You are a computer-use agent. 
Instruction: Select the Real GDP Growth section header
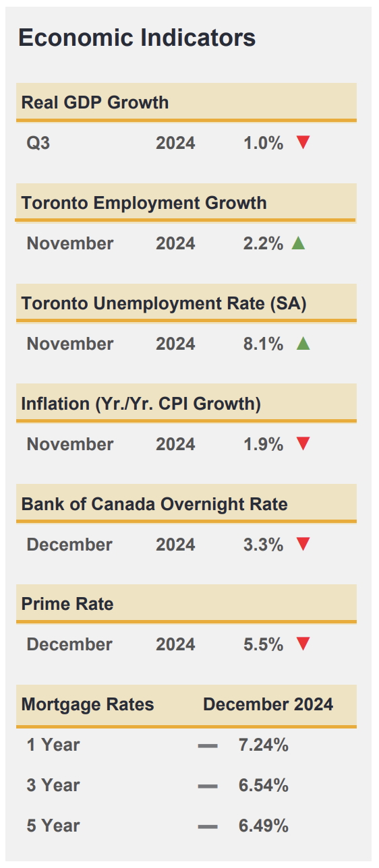pos(186,102)
